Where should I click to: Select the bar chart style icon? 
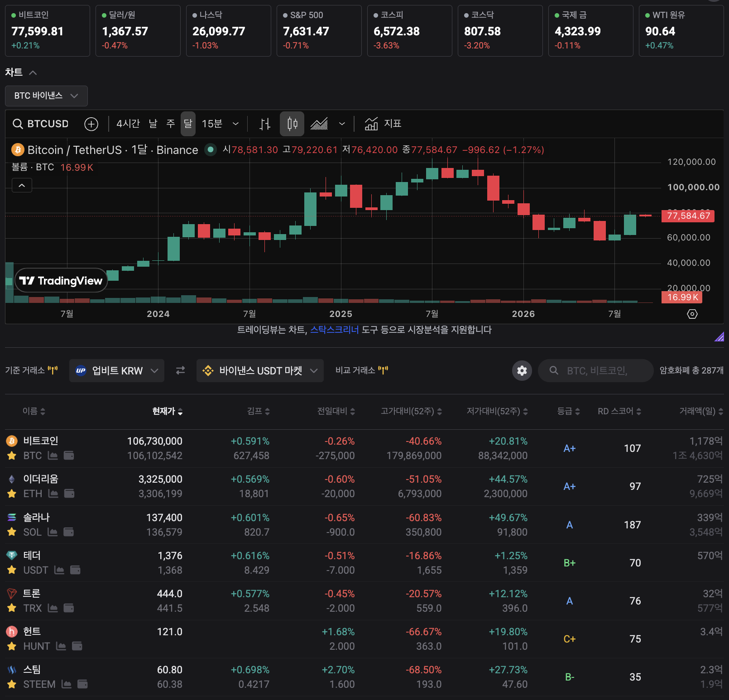click(265, 124)
